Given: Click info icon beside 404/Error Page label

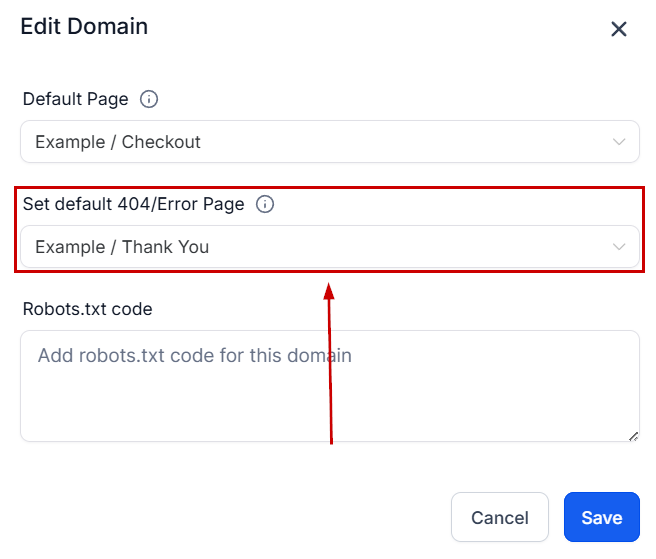Looking at the screenshot, I should [x=265, y=204].
